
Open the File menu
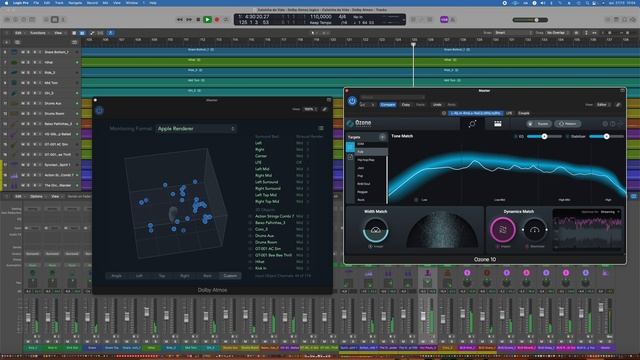tap(36, 3)
